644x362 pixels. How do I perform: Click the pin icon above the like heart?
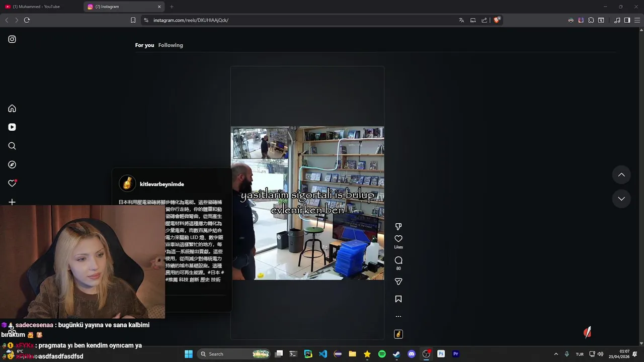click(x=398, y=227)
